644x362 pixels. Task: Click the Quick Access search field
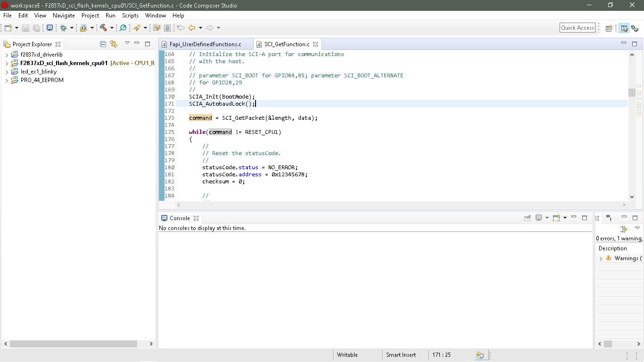[577, 28]
